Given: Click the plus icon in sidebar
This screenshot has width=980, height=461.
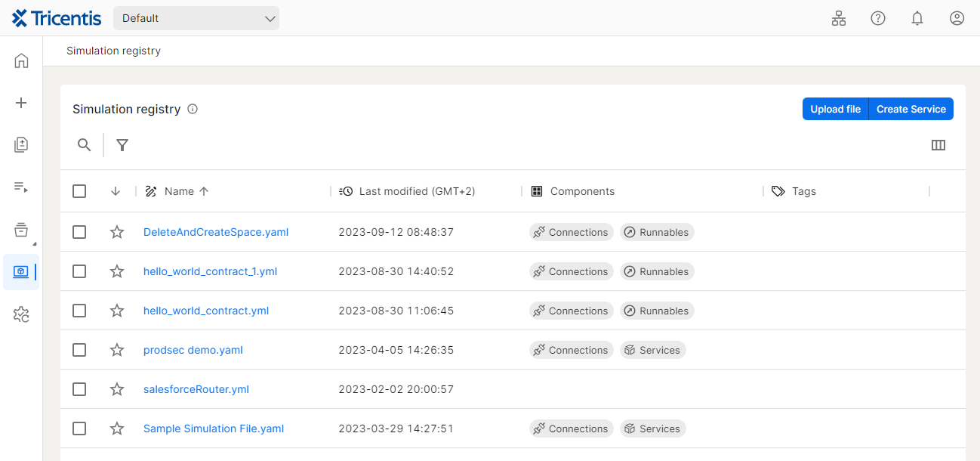Looking at the screenshot, I should pos(21,103).
